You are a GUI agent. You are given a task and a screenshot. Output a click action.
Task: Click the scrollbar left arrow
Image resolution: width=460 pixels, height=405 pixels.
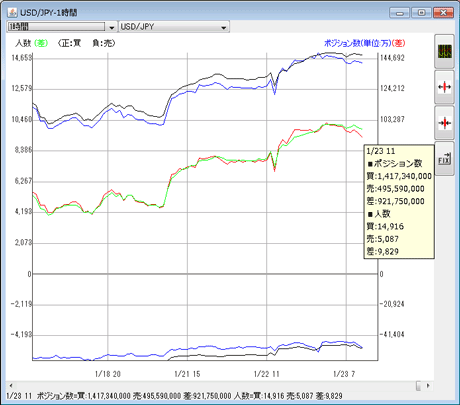pos(11,386)
